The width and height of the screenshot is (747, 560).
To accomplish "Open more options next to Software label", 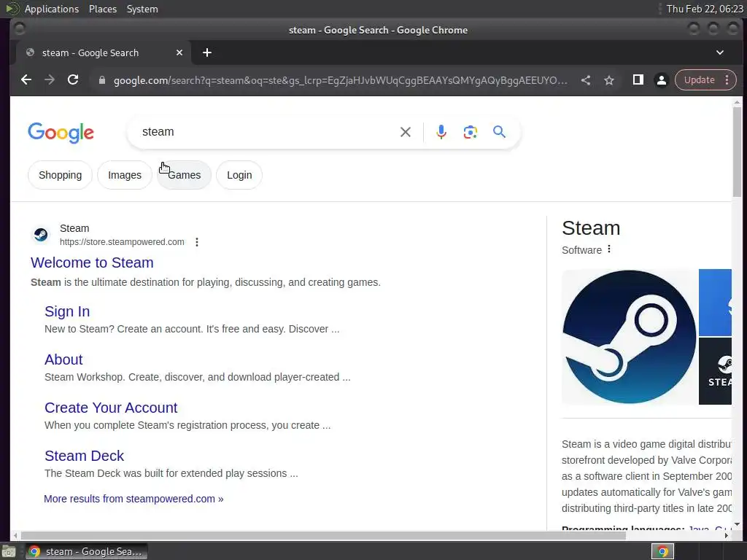I will click(609, 249).
